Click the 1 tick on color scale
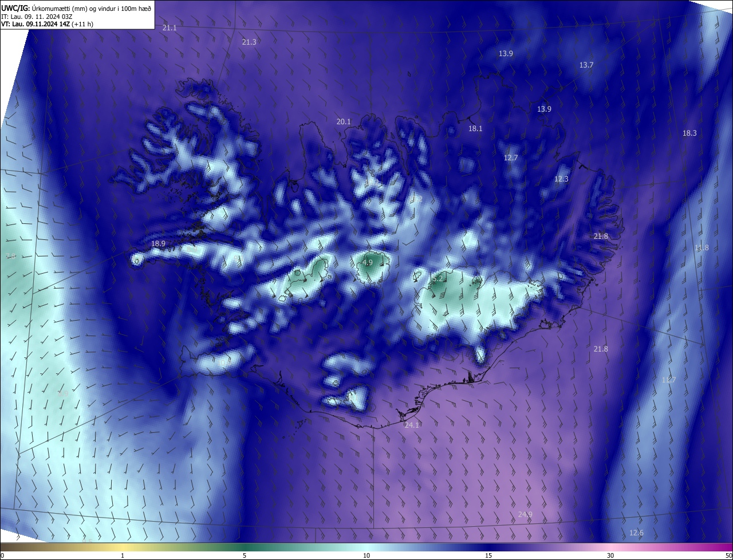This screenshot has height=560, width=733. tap(123, 555)
